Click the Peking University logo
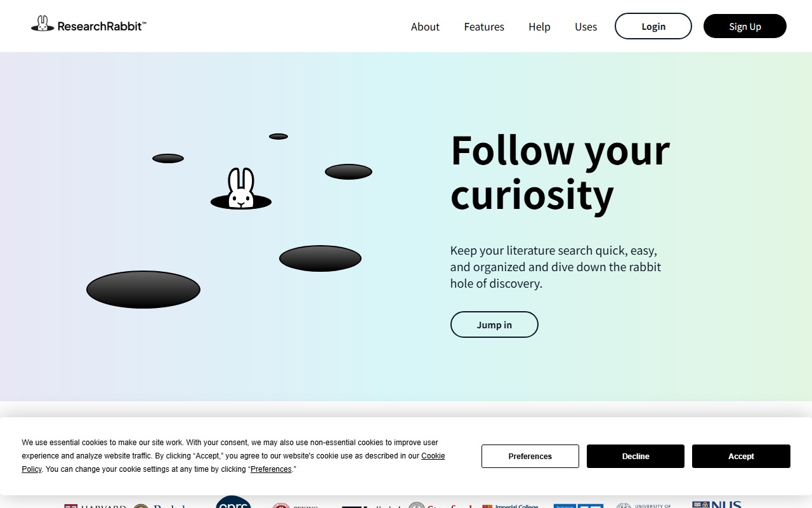This screenshot has height=508, width=812. tap(298, 505)
